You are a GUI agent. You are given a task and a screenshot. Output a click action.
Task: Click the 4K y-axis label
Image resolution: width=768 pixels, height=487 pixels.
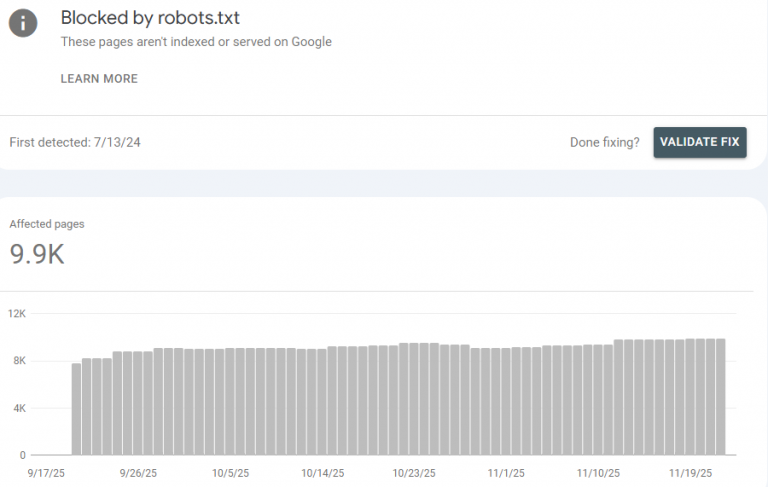pos(17,408)
